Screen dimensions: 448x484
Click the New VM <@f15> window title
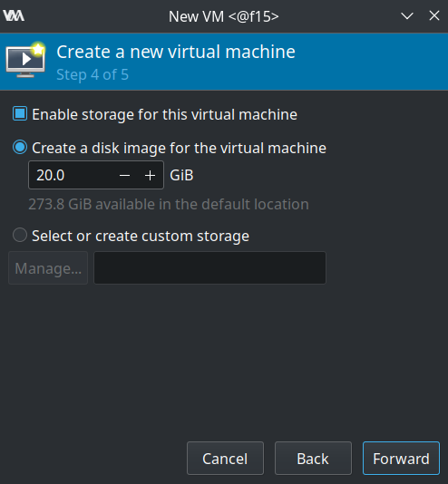[223, 16]
